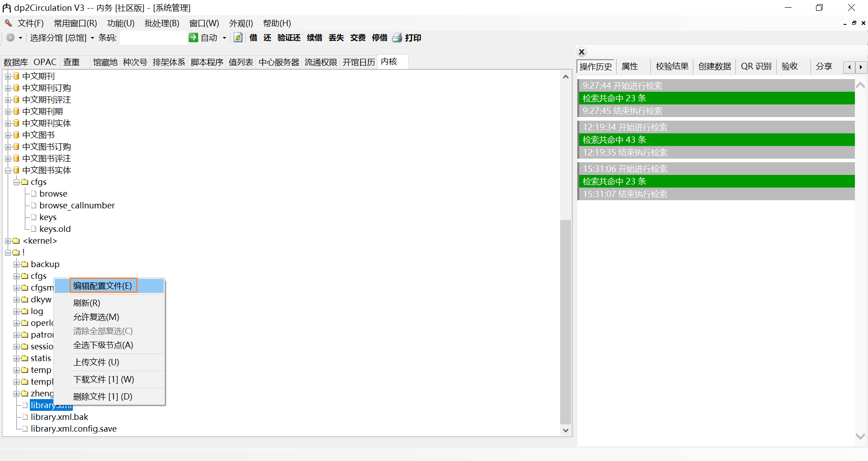Switch to the 馆藏地 tab

click(x=105, y=62)
